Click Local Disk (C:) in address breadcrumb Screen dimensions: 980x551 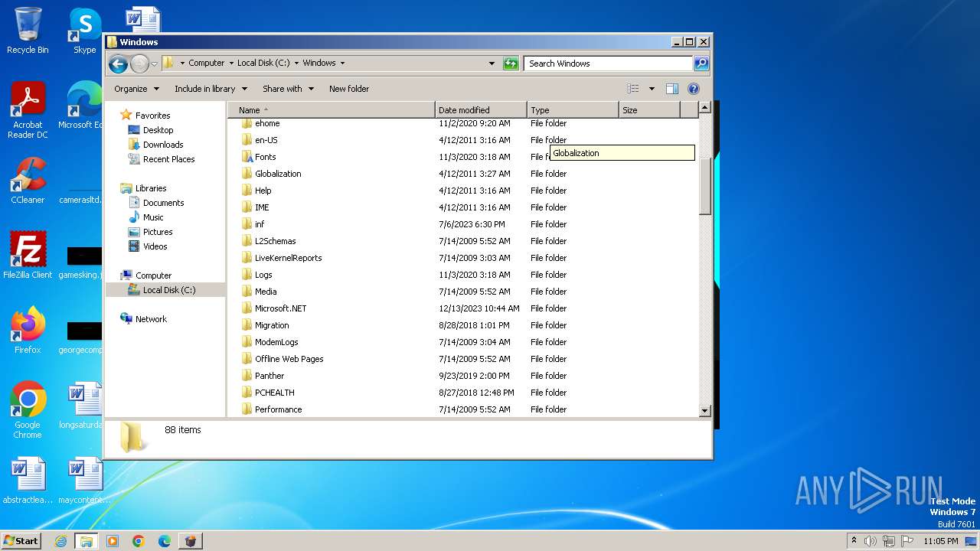click(x=263, y=64)
